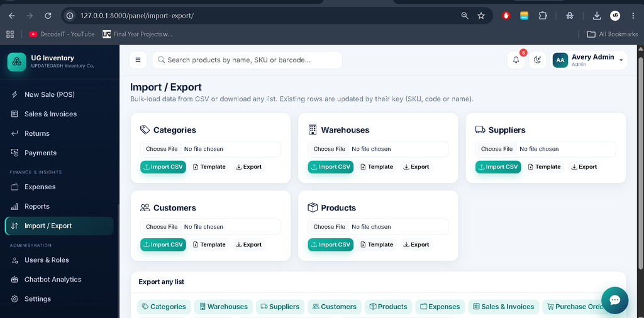Reload the page in browser
This screenshot has width=644, height=318.
(x=48, y=16)
